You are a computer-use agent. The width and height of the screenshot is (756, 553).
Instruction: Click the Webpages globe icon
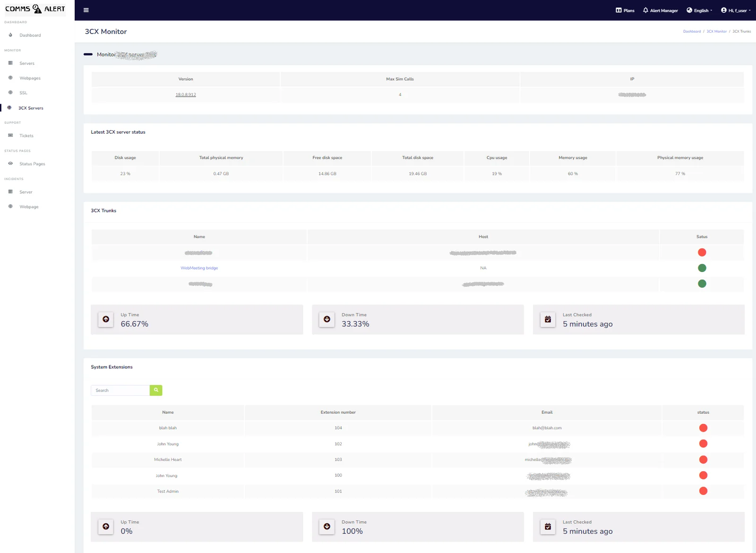tap(10, 78)
